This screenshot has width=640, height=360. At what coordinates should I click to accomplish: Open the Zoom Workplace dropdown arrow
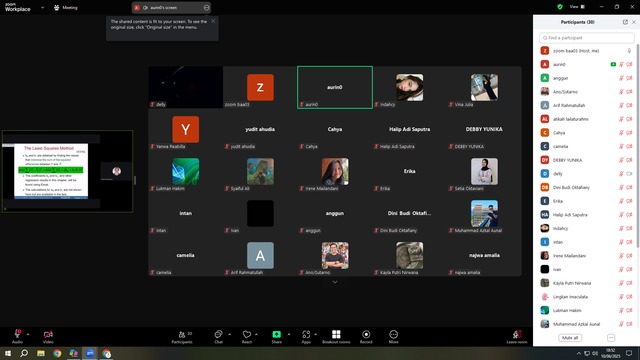pos(42,7)
